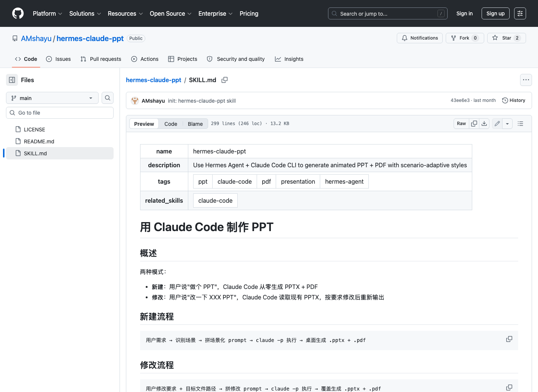Screen dimensions: 538x392
Task: Star the hermes-claude-ppt repository
Action: pyautogui.click(x=506, y=38)
